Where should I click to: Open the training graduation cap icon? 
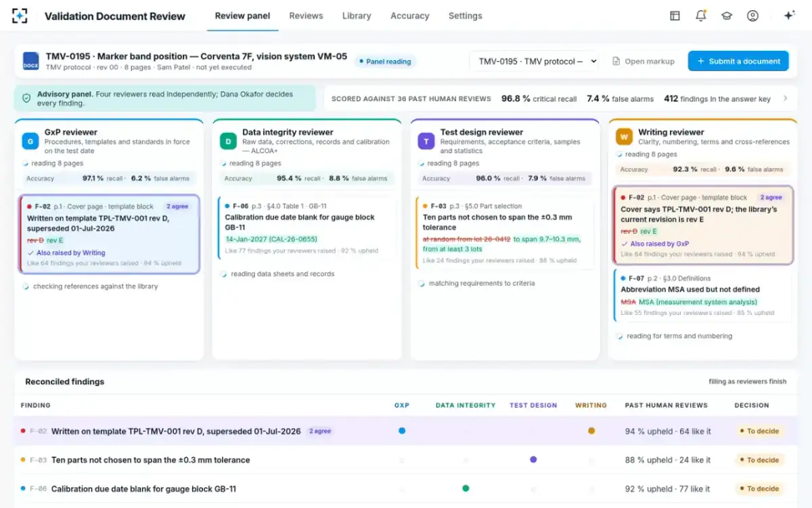tap(727, 16)
